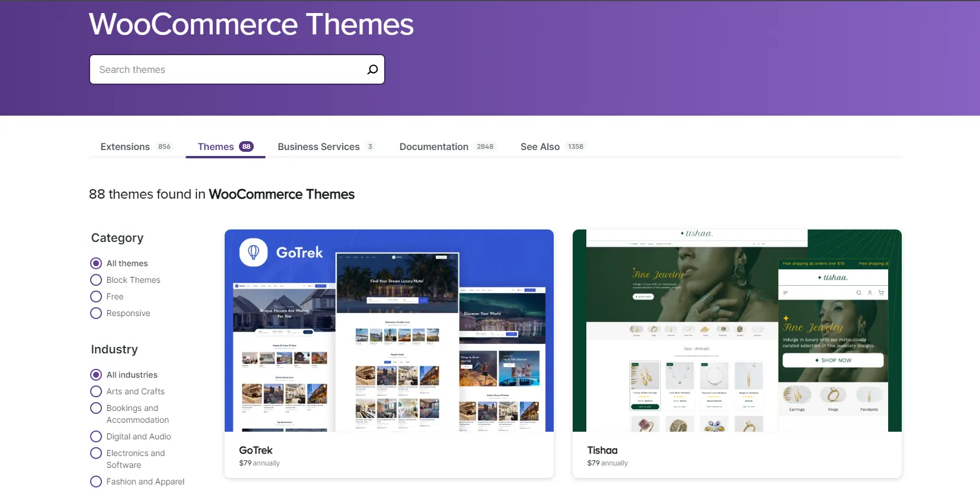
Task: Click the Tishaa $79 annually price
Action: pos(607,463)
